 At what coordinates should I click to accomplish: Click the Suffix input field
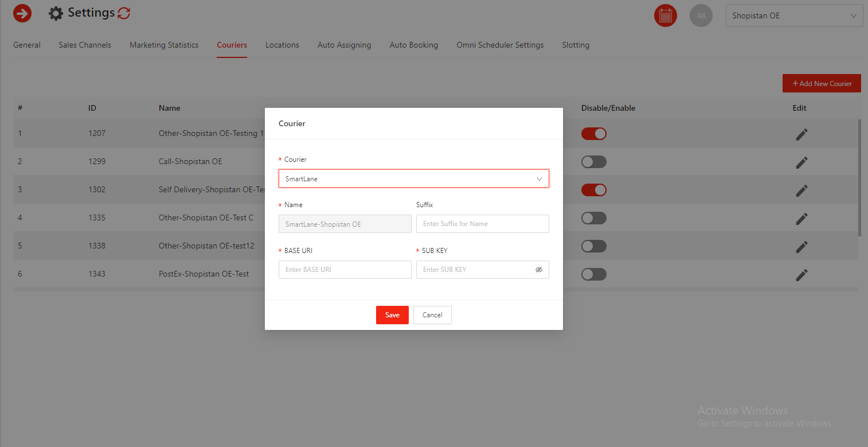pos(482,224)
